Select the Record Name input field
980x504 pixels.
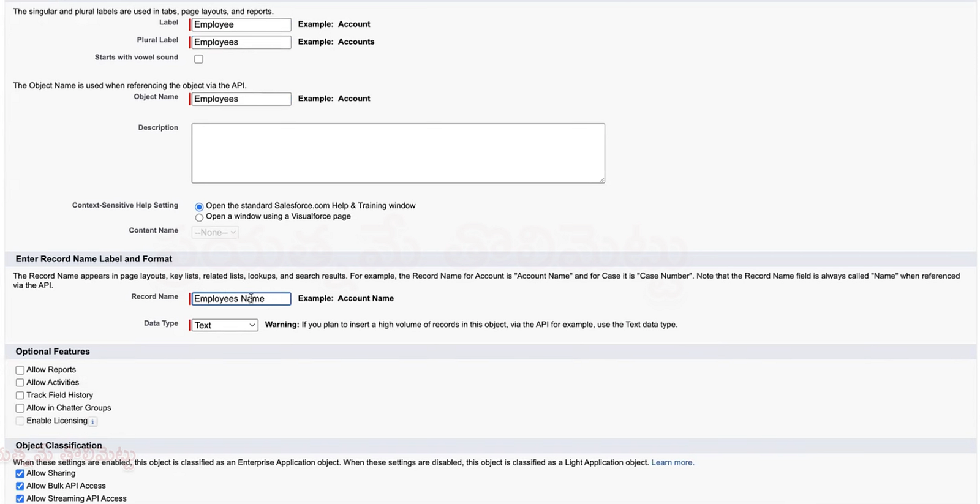[x=241, y=299]
